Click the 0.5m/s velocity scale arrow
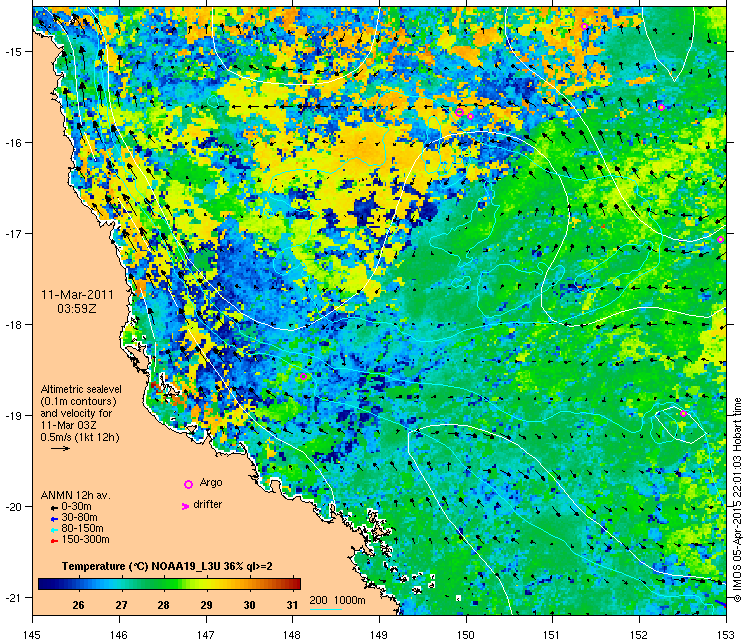The height and width of the screenshot is (640, 750). (x=60, y=449)
